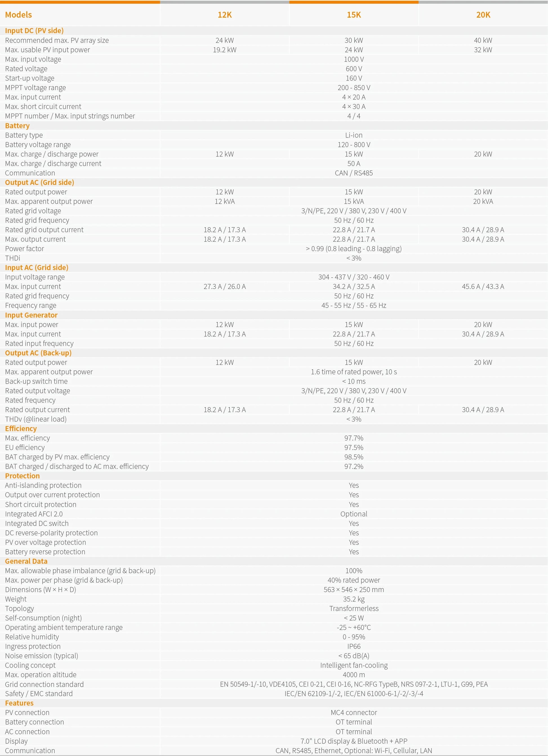548x756 pixels.
Task: Click the Features section heading
Action: pyautogui.click(x=19, y=703)
